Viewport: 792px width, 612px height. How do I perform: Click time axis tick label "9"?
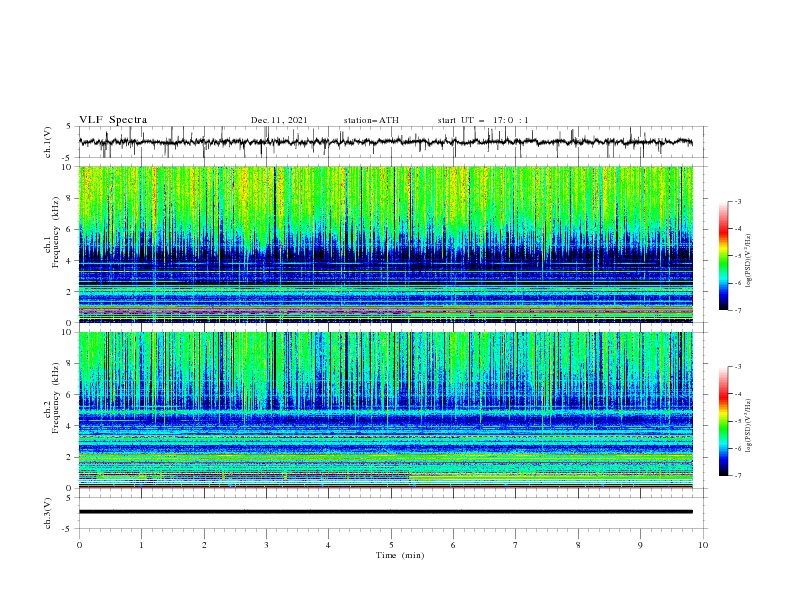coord(640,545)
